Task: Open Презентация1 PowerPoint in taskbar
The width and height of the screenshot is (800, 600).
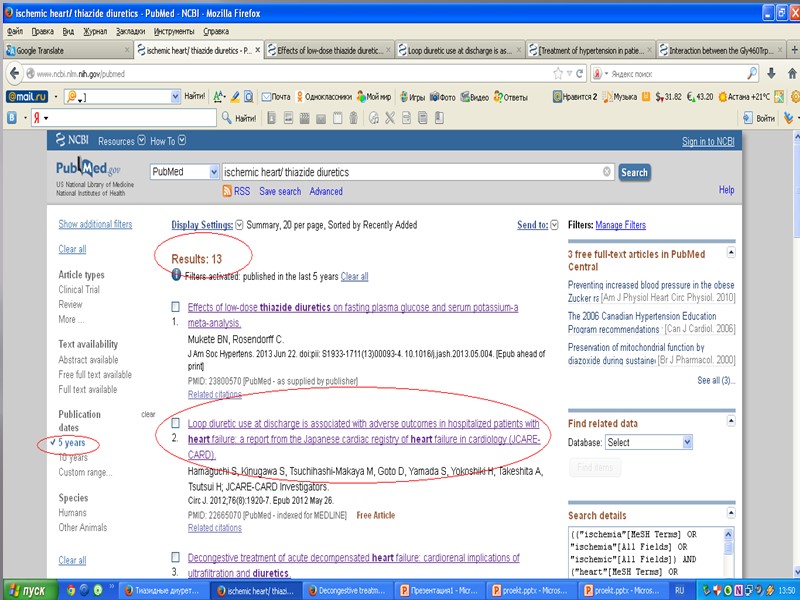Action: (439, 590)
